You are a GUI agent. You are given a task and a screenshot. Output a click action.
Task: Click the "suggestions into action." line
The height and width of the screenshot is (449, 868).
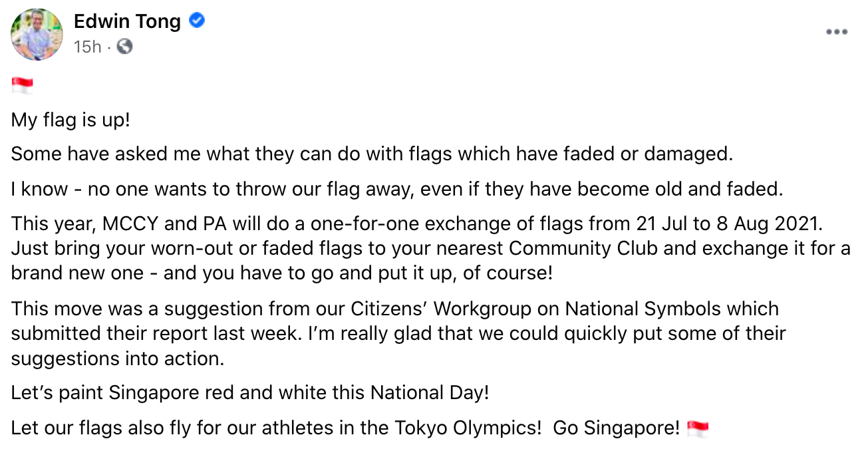tap(118, 359)
